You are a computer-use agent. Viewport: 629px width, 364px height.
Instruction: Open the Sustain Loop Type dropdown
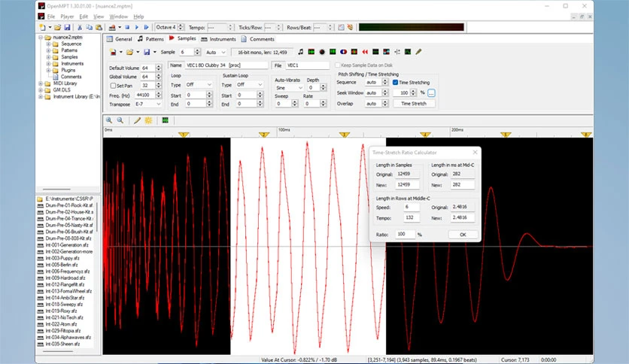(x=249, y=84)
